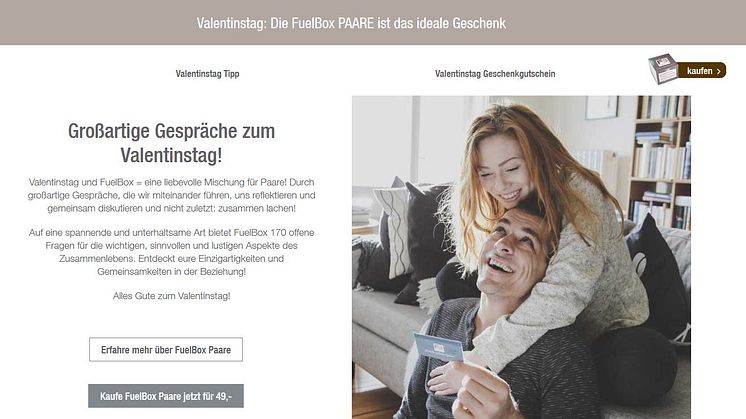Click the Alles Gute zum Valentinstag text
The height and width of the screenshot is (419, 746).
tap(171, 296)
